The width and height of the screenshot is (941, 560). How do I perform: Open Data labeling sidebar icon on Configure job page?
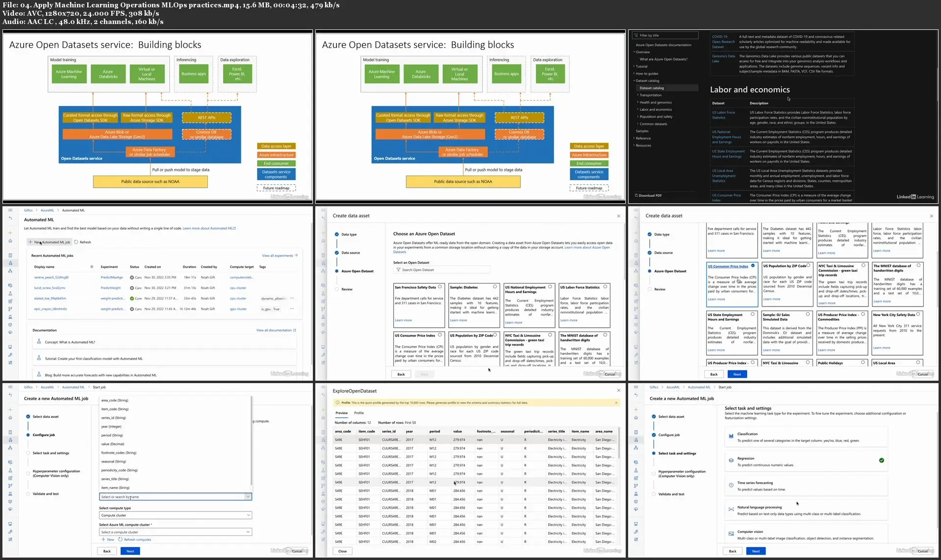pos(10,539)
